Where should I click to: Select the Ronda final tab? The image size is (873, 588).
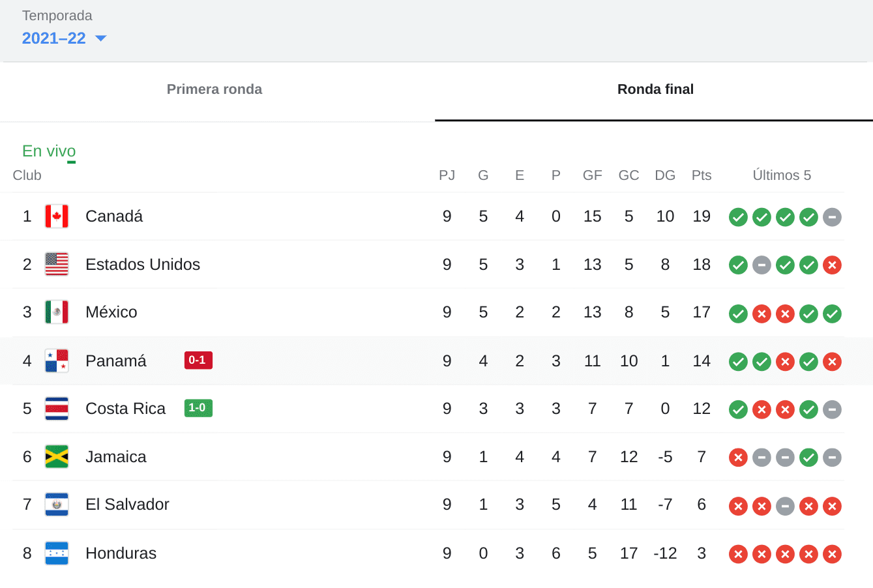[655, 89]
